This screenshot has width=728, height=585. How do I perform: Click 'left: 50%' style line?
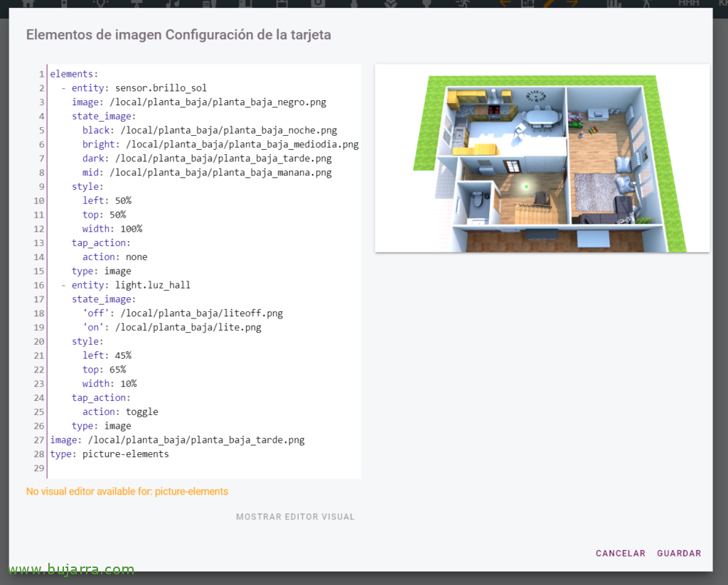(107, 200)
